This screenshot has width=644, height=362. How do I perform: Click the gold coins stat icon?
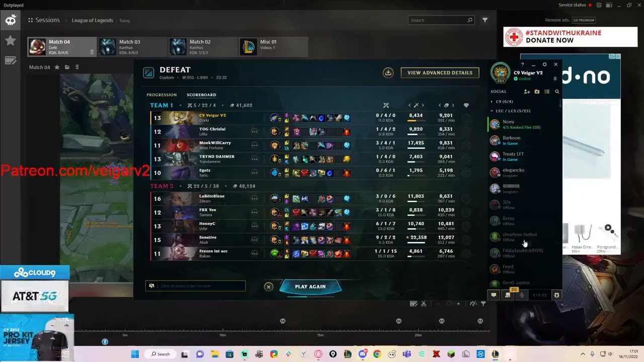click(x=446, y=105)
